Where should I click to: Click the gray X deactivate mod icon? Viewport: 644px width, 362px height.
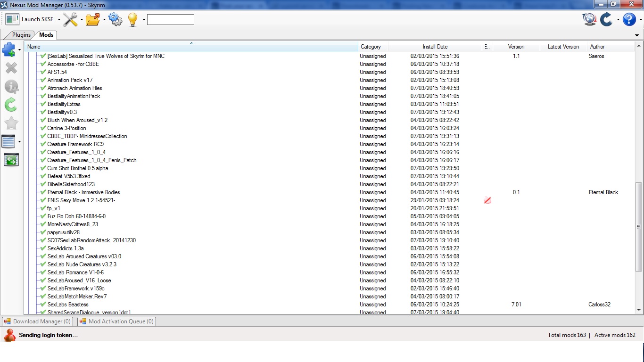click(x=11, y=68)
